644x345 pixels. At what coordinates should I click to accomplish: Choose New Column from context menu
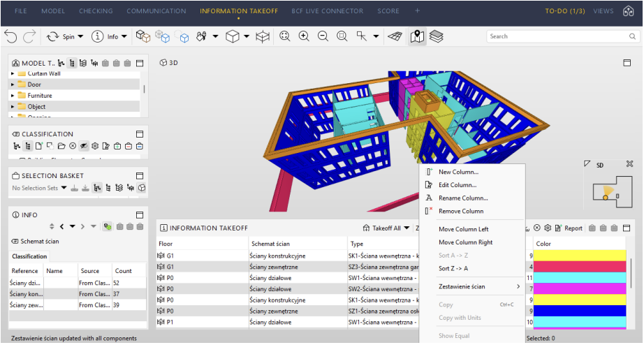point(458,172)
